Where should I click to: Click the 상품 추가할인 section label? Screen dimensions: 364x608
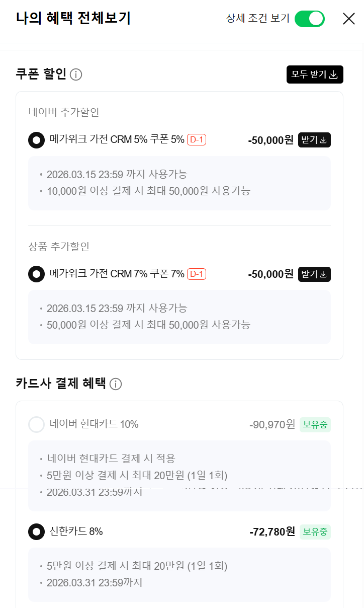click(59, 247)
